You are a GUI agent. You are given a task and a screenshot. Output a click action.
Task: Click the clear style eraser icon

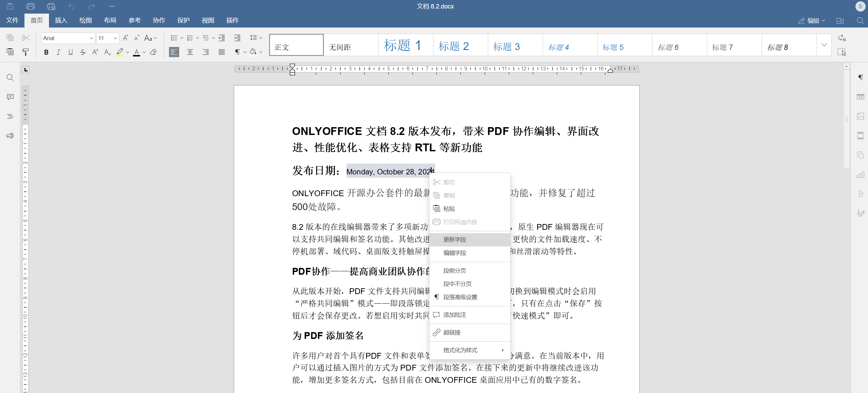153,52
